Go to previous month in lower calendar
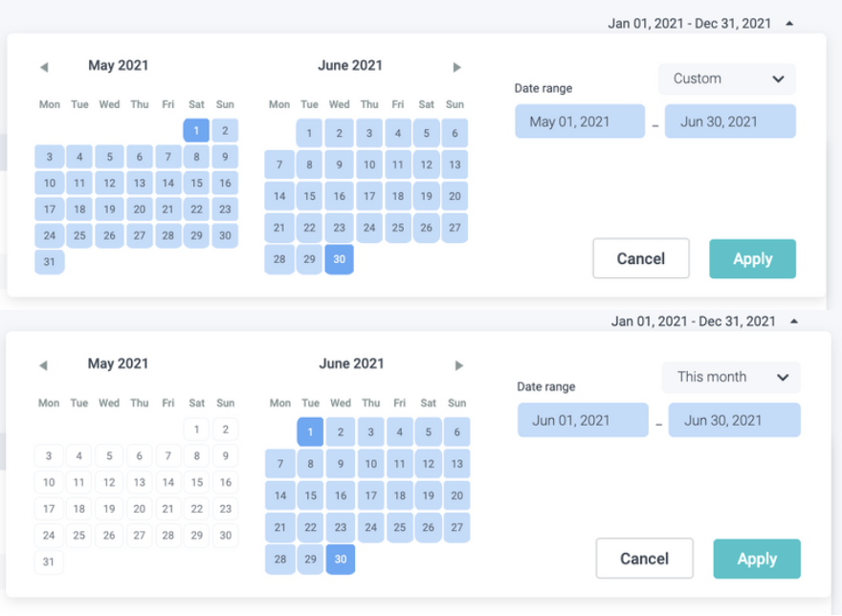The image size is (842, 616). click(44, 365)
